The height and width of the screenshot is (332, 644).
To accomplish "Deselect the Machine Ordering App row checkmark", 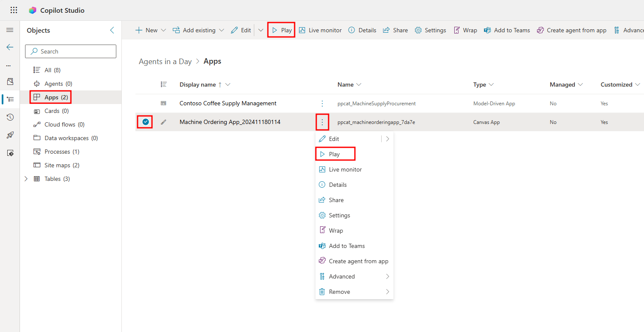I will tap(146, 122).
